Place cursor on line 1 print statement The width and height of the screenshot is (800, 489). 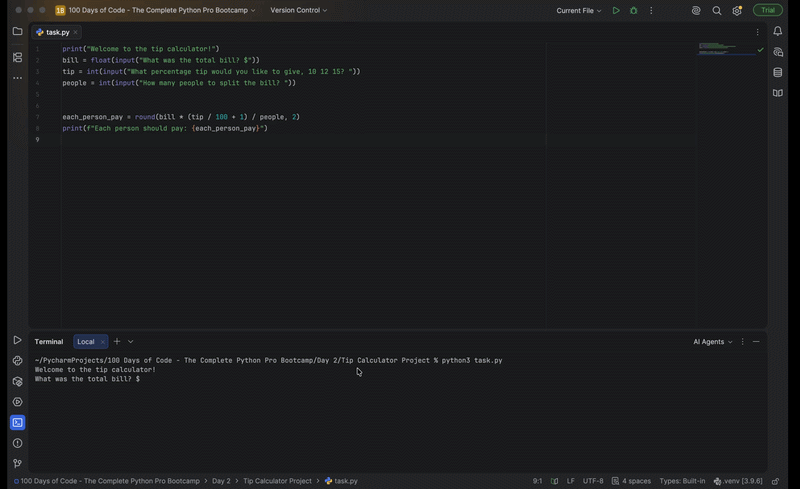pos(141,49)
